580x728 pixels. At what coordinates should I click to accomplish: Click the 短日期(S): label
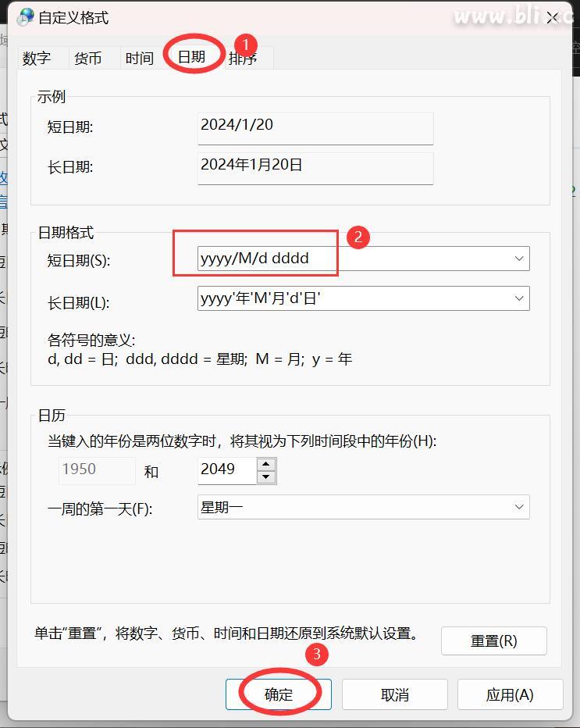pyautogui.click(x=78, y=260)
